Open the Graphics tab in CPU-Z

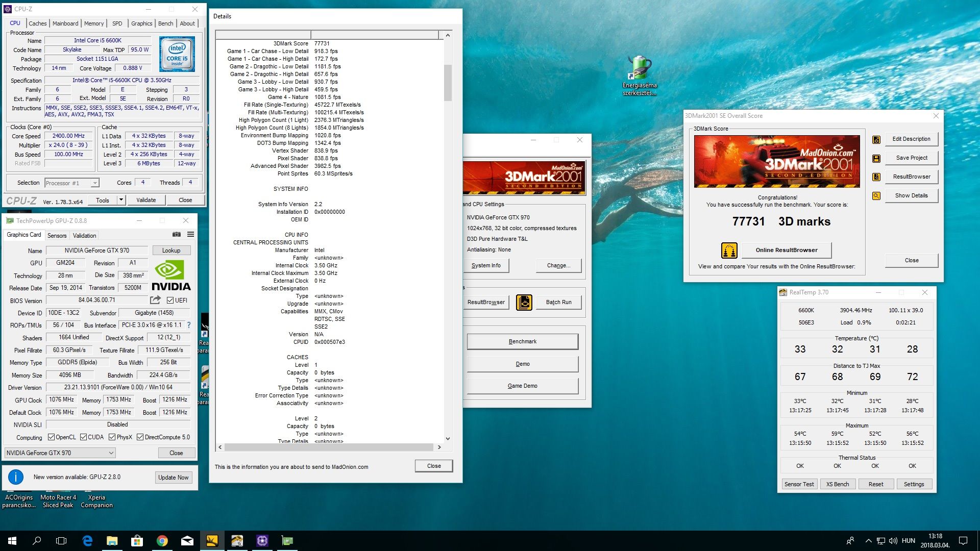pos(141,23)
